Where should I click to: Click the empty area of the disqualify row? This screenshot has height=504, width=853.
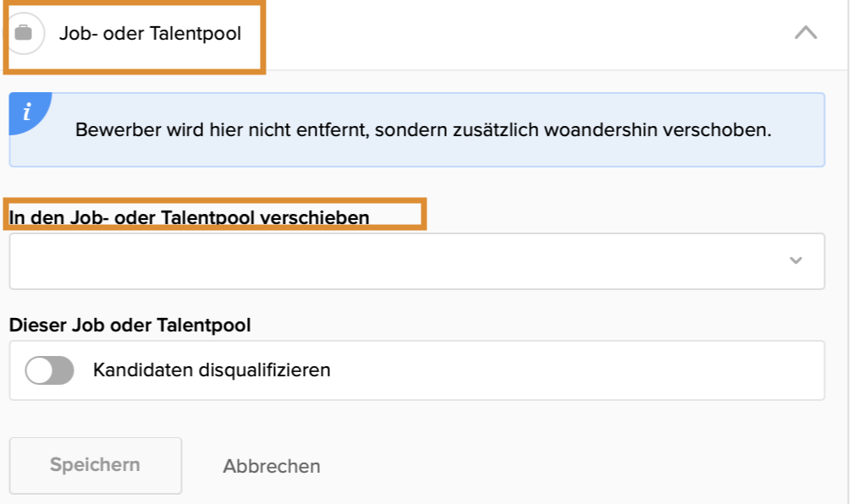click(x=575, y=370)
